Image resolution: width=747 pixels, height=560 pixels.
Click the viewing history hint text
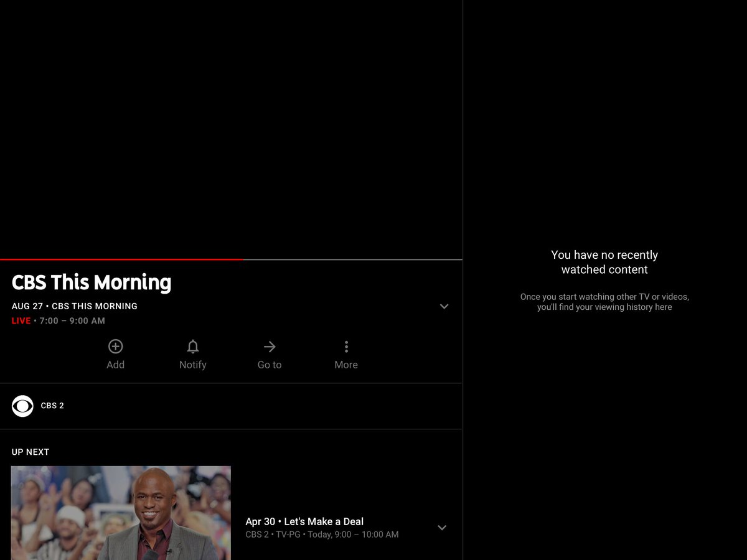[x=604, y=302]
